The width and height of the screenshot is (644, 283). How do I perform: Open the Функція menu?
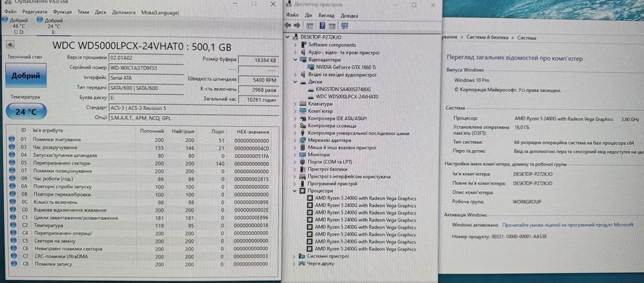(62, 12)
